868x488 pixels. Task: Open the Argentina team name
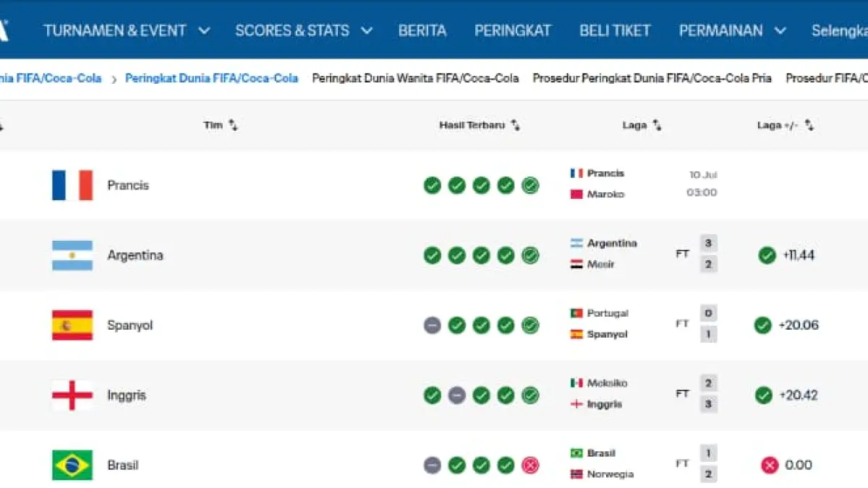click(135, 255)
